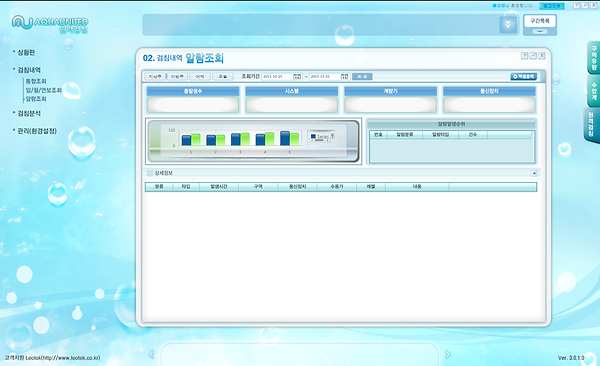Image resolution: width=600 pixels, height=366 pixels.
Task: Sort detail table by 구역 column
Action: 258,186
